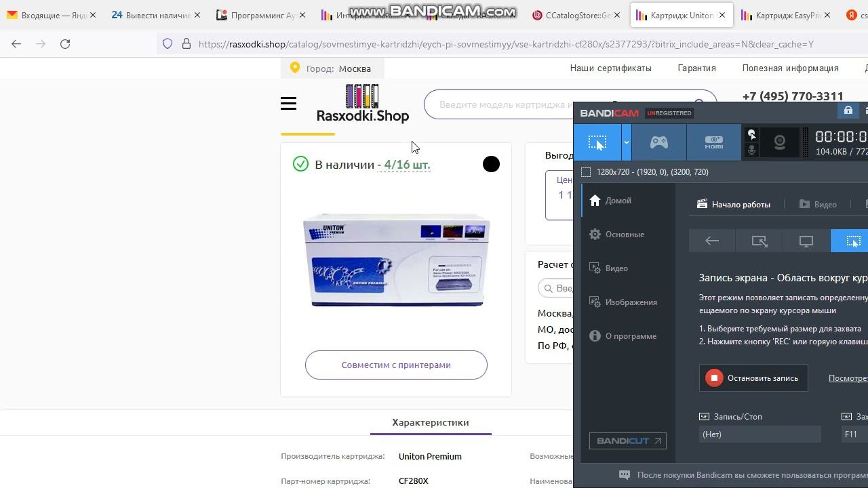
Task: Open the screen recording mode dropdown arrow
Action: point(627,142)
